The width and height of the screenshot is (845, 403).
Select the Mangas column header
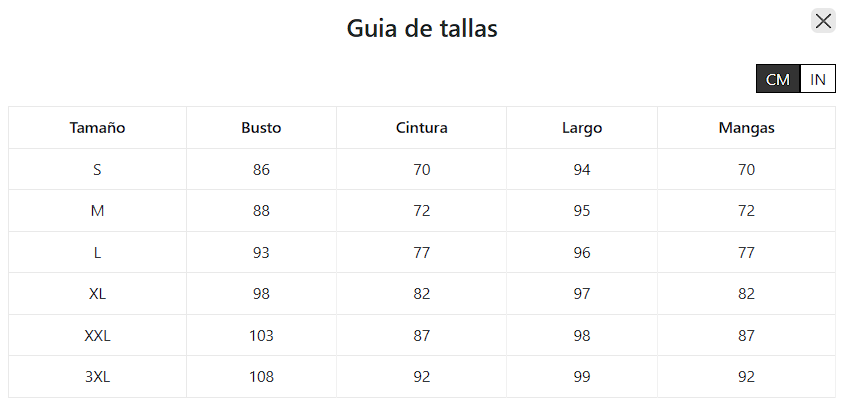tap(746, 128)
